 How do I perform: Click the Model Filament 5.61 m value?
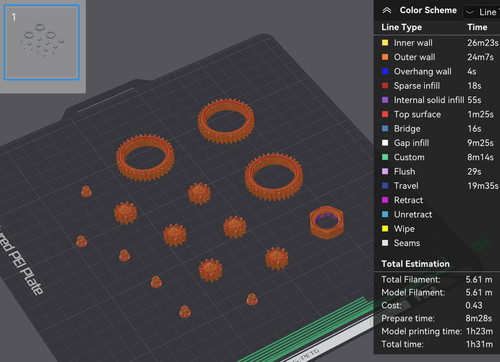(x=479, y=293)
